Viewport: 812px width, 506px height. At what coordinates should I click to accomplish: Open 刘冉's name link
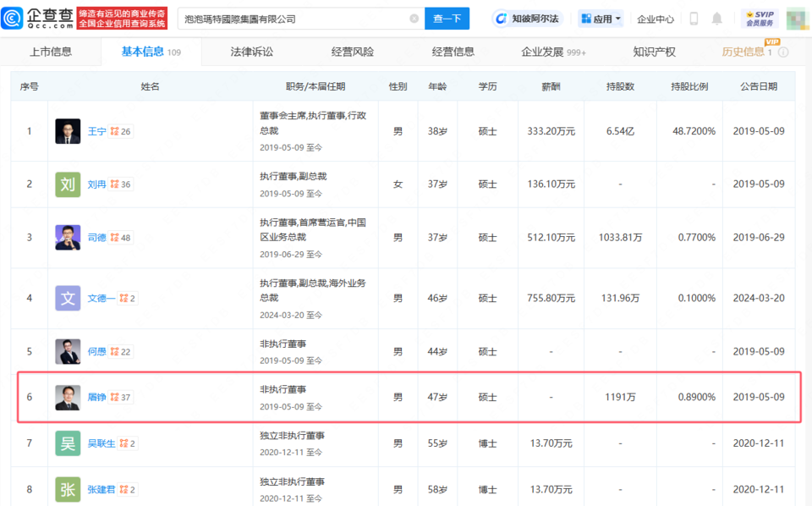97,184
